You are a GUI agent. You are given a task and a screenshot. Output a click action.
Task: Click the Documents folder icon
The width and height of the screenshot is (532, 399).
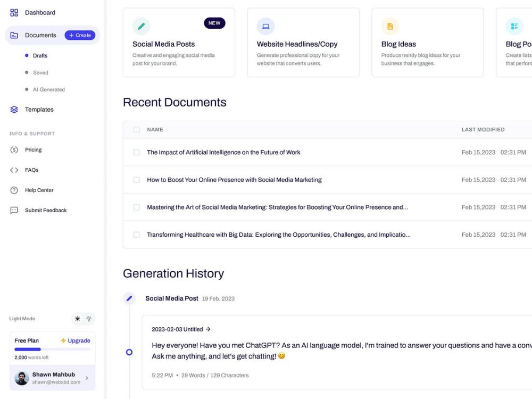point(14,35)
